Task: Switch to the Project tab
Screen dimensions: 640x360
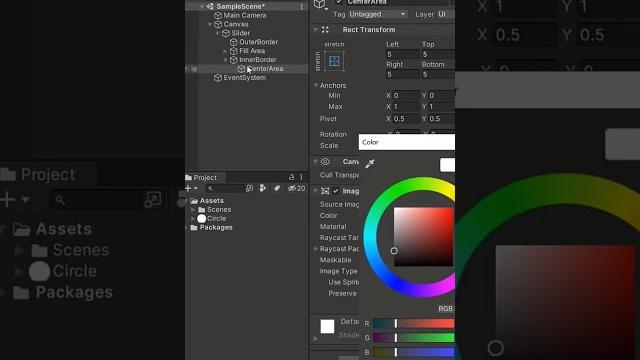Action: [205, 178]
